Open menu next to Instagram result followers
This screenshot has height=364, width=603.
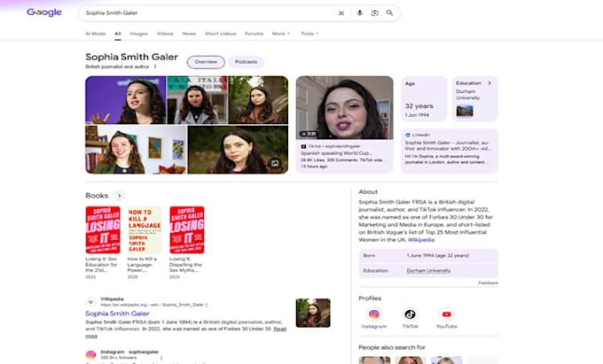pos(161,358)
